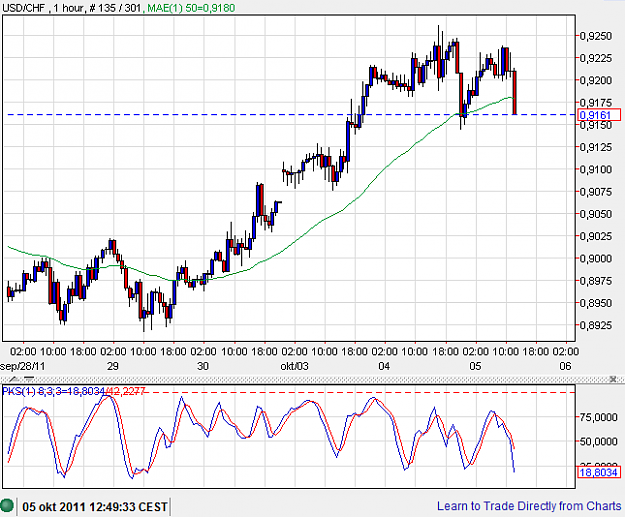Click the MAE(1) 50=0,9180 indicator label

(x=191, y=8)
